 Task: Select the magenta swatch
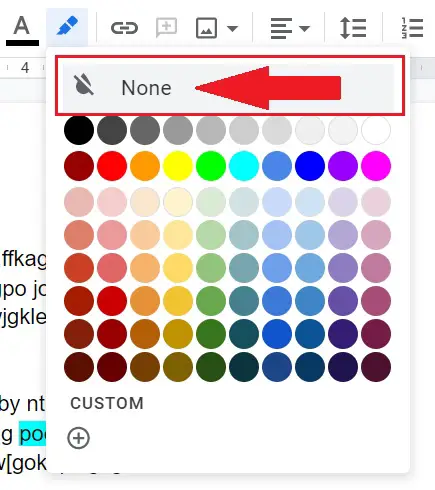pos(376,166)
